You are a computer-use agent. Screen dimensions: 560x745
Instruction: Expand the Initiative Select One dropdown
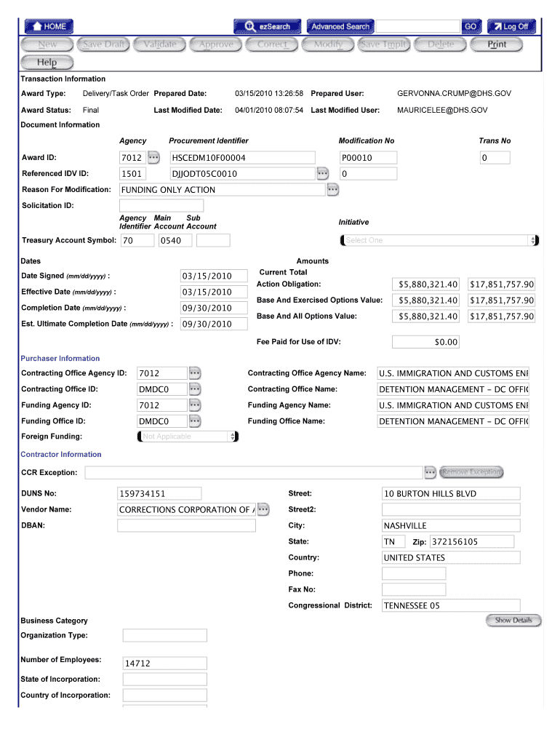(439, 240)
